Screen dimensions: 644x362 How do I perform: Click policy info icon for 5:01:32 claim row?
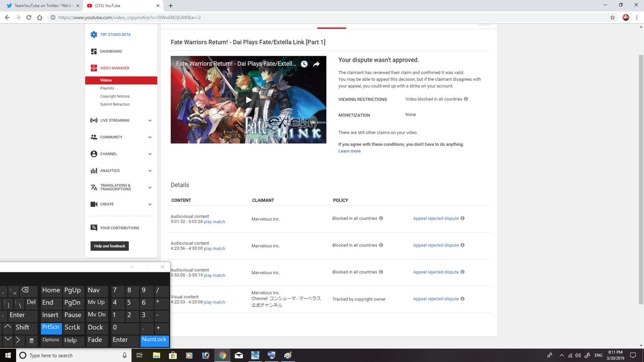381,219
